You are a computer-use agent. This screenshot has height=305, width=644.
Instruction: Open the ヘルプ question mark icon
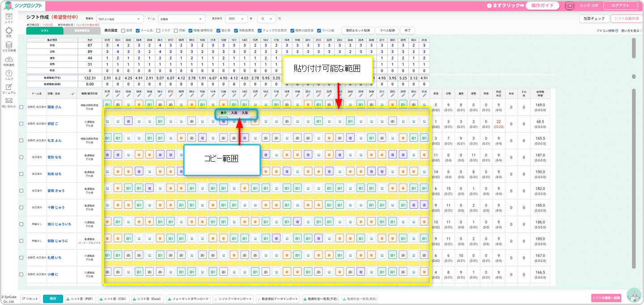point(8,74)
